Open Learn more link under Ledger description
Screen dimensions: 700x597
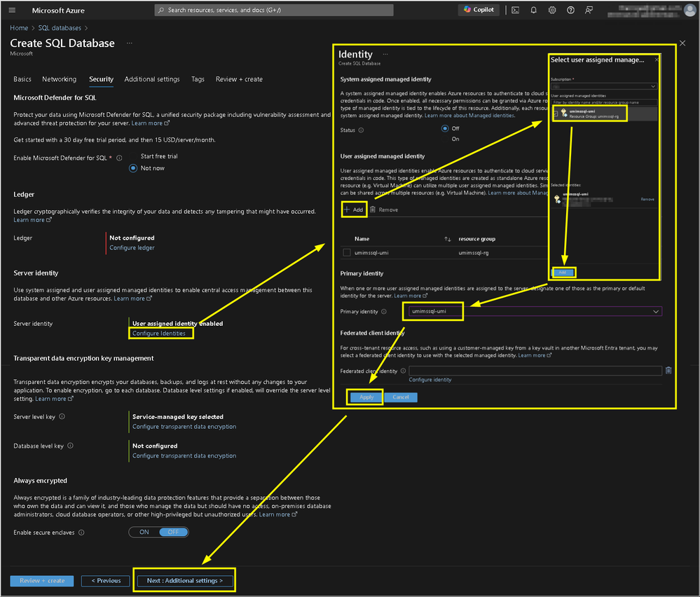point(32,220)
